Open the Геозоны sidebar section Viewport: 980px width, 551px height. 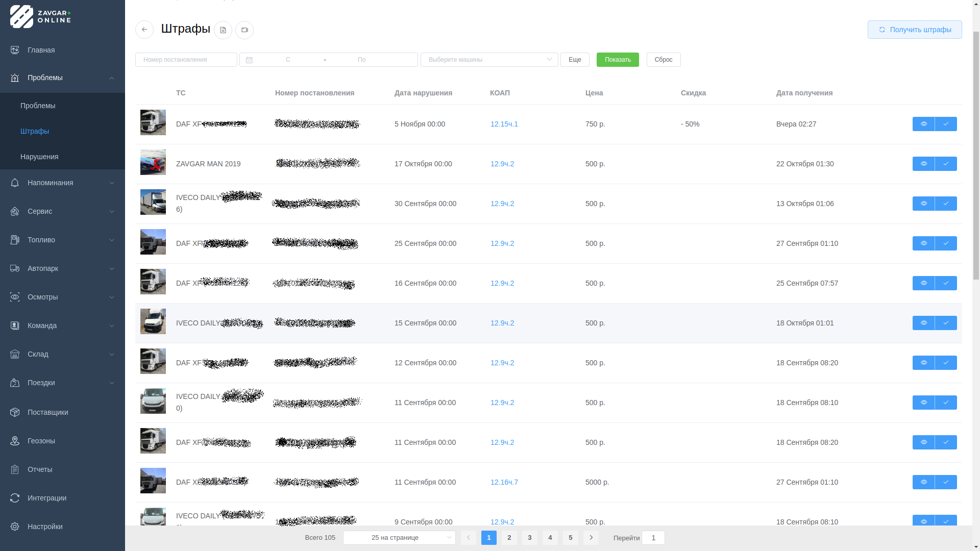click(x=41, y=441)
